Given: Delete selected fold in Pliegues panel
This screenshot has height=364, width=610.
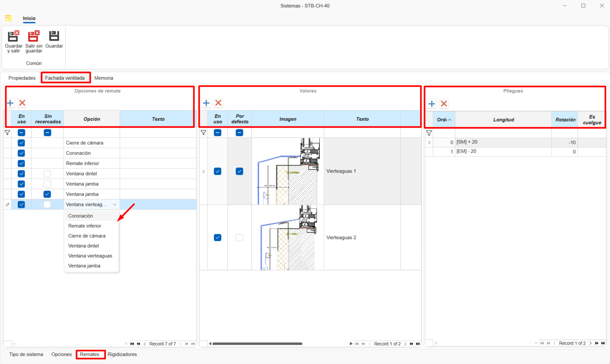Looking at the screenshot, I should click(x=444, y=104).
